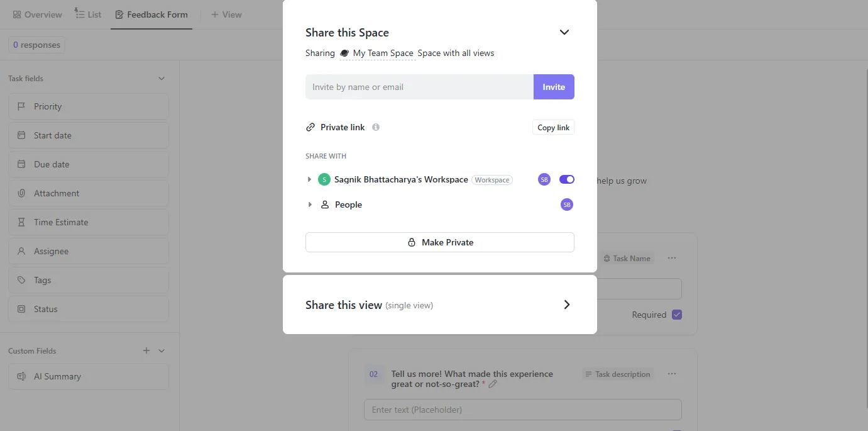Click the Private link info icon

pos(376,127)
